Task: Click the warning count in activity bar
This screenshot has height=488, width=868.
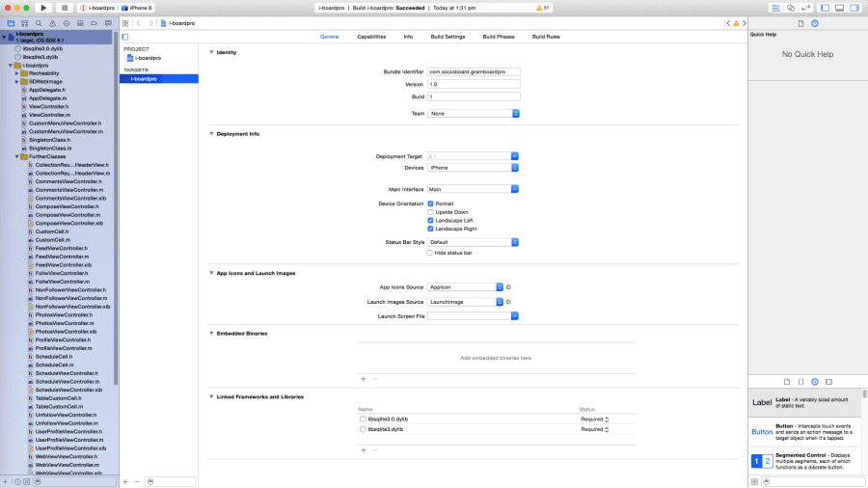Action: tap(542, 8)
